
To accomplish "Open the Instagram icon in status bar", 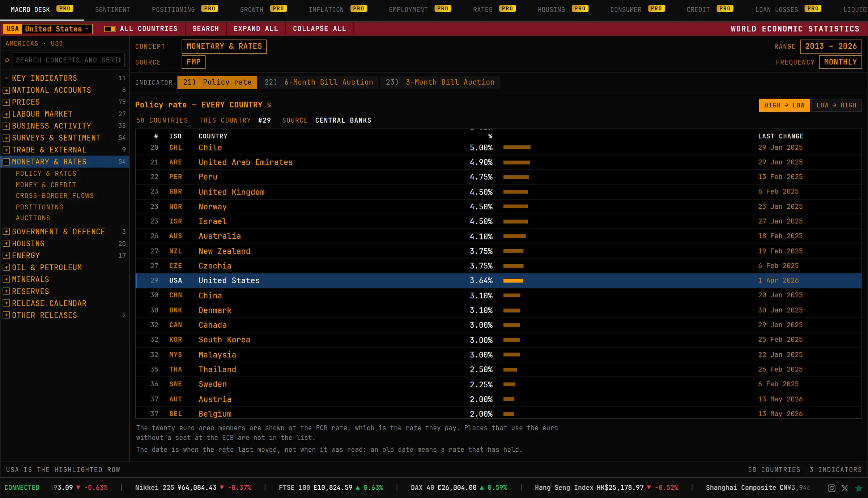I will pyautogui.click(x=831, y=488).
